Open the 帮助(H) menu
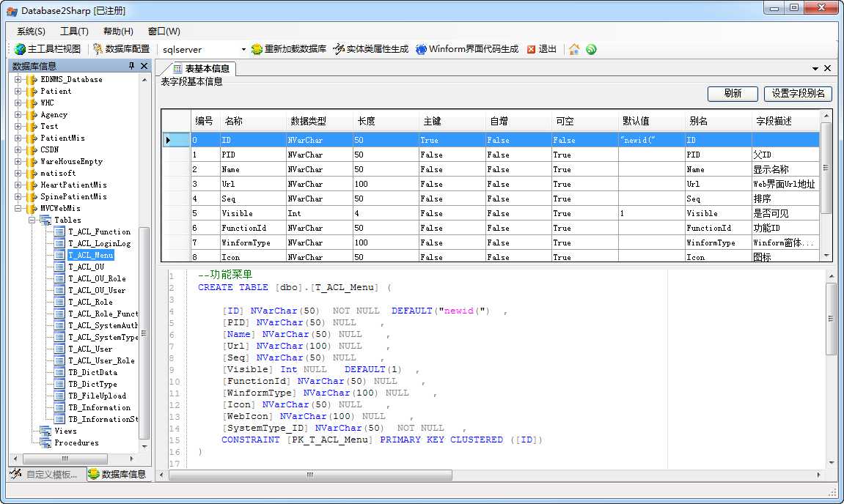 click(118, 31)
